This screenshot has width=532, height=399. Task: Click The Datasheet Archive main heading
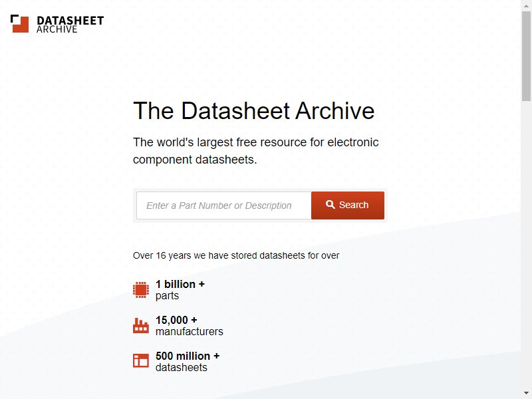[254, 110]
